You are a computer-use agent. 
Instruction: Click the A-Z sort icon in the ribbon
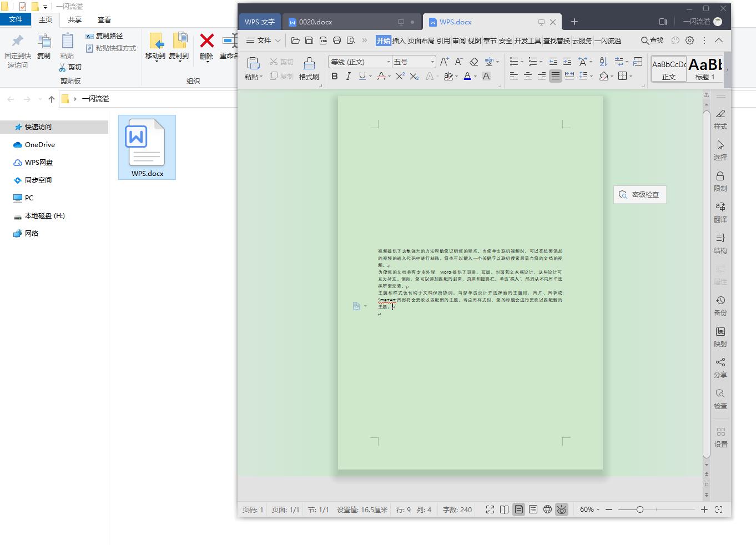coord(603,61)
